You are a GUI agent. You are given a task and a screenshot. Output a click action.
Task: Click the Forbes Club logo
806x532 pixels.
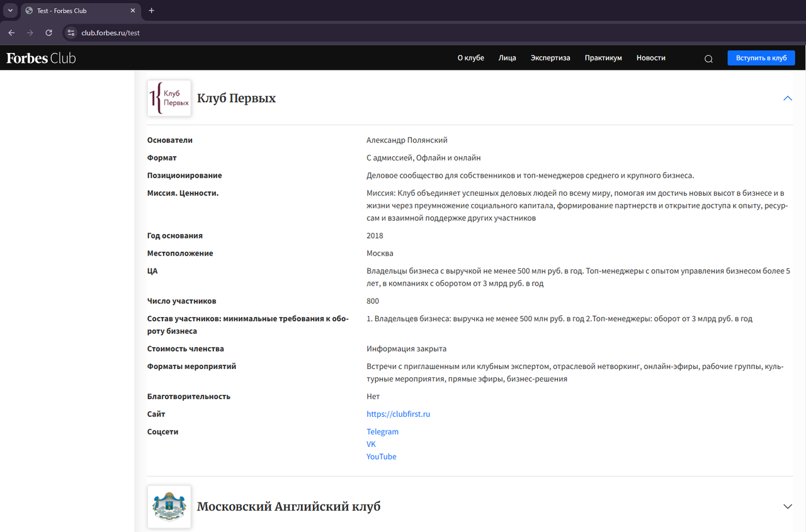[41, 58]
